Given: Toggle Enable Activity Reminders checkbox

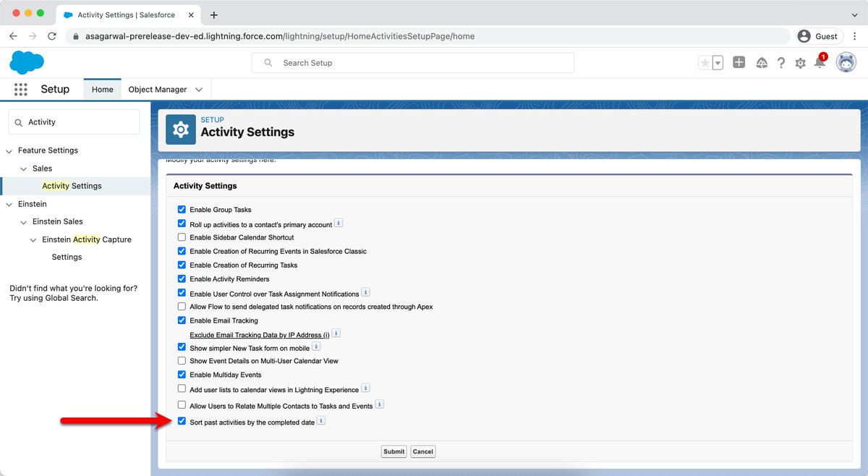Looking at the screenshot, I should point(182,279).
